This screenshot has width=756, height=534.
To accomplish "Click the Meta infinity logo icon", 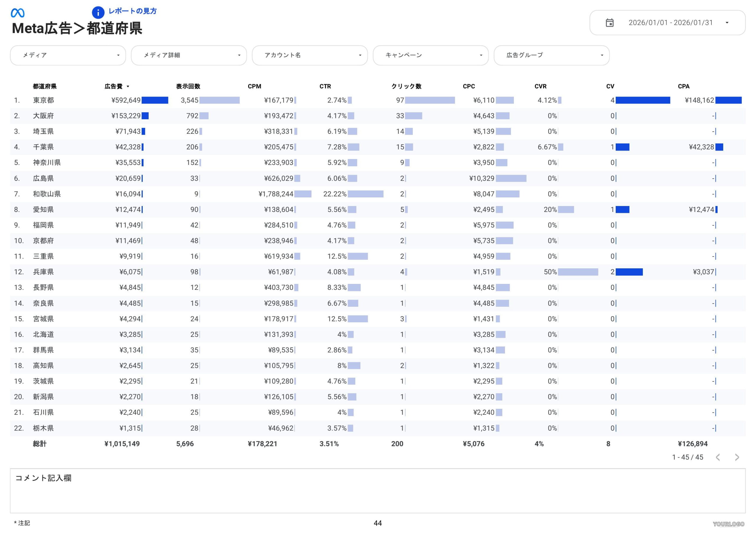I will tap(17, 13).
